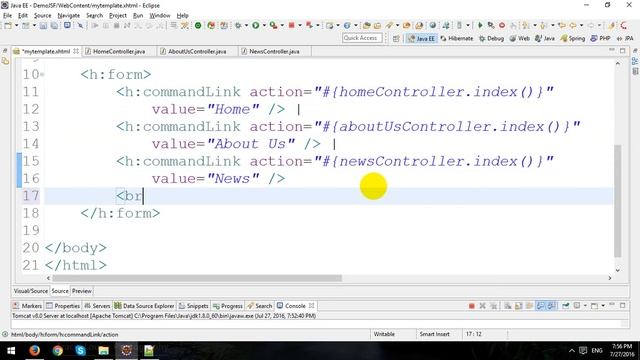The width and height of the screenshot is (640, 360).
Task: Click the green Run arrow next to debug tools
Action: [x=480, y=25]
